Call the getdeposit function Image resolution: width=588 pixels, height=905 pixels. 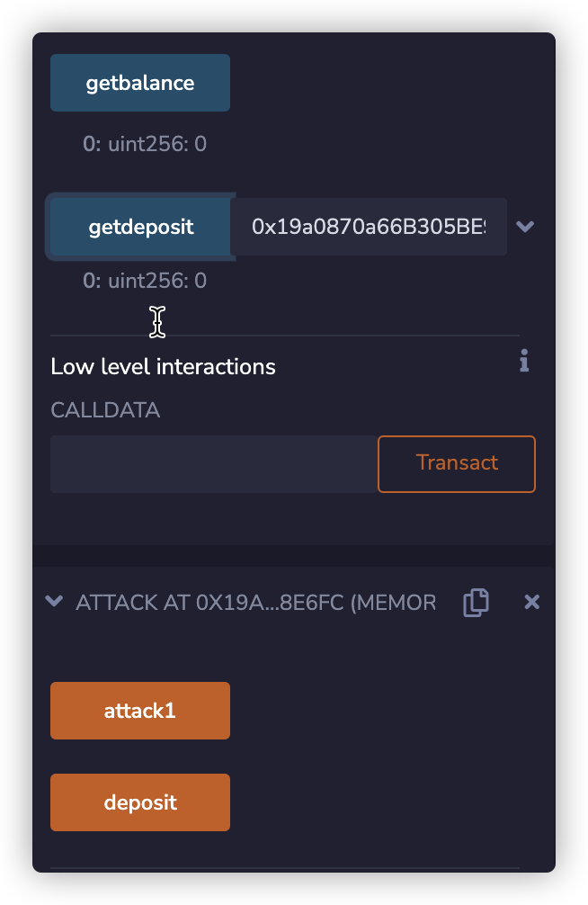point(141,227)
